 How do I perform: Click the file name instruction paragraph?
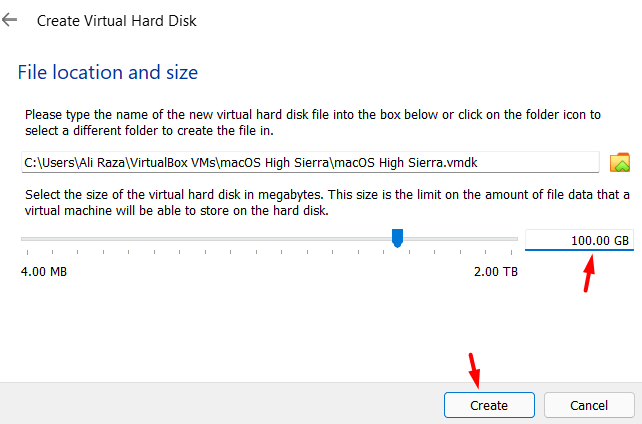pyautogui.click(x=310, y=123)
